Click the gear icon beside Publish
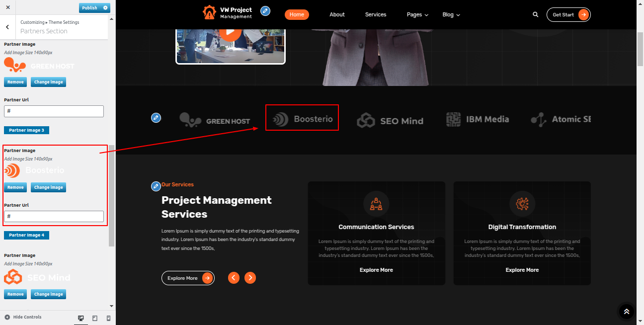The image size is (644, 325). tap(105, 8)
